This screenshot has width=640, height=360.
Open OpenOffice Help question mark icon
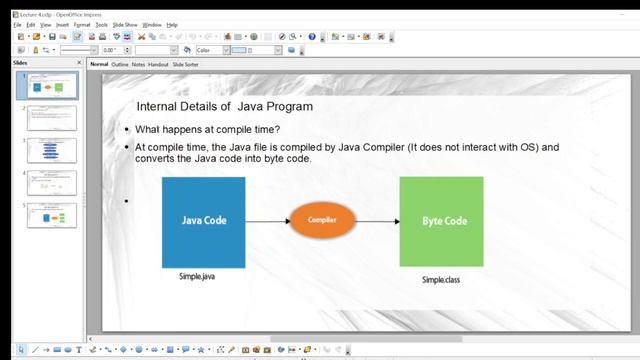[x=312, y=37]
